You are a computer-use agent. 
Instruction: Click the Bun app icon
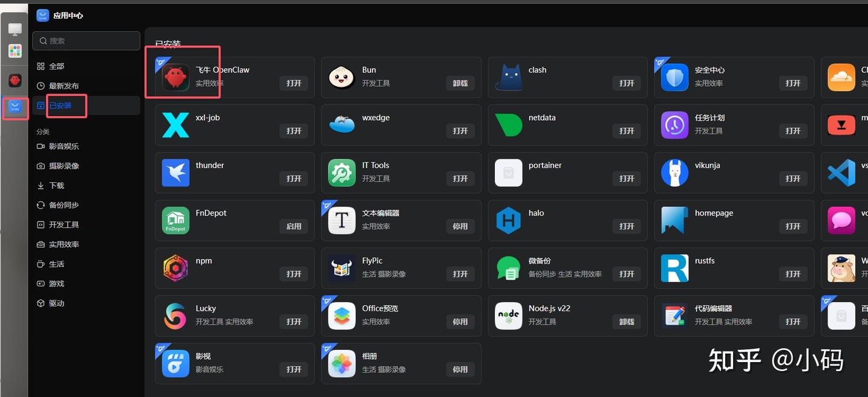coord(342,77)
